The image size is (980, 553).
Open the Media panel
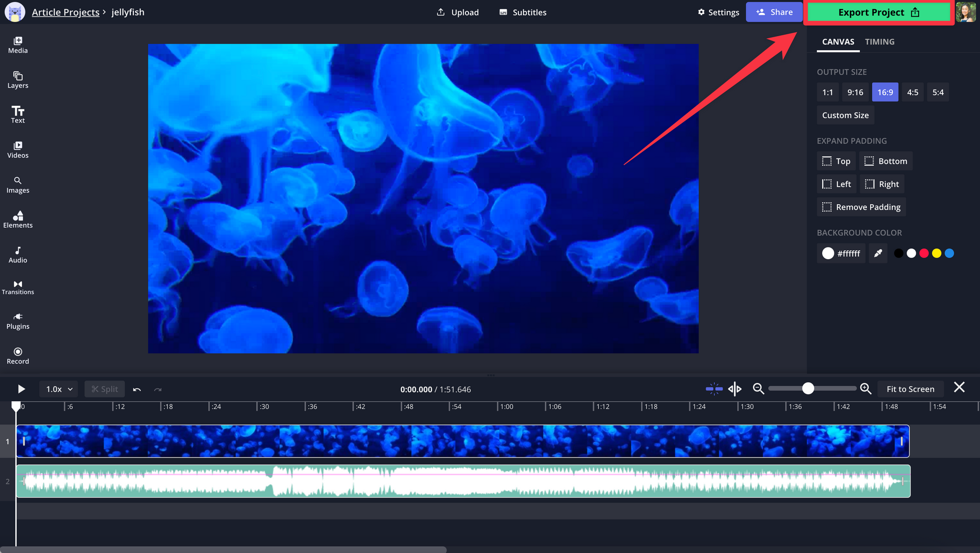click(18, 45)
